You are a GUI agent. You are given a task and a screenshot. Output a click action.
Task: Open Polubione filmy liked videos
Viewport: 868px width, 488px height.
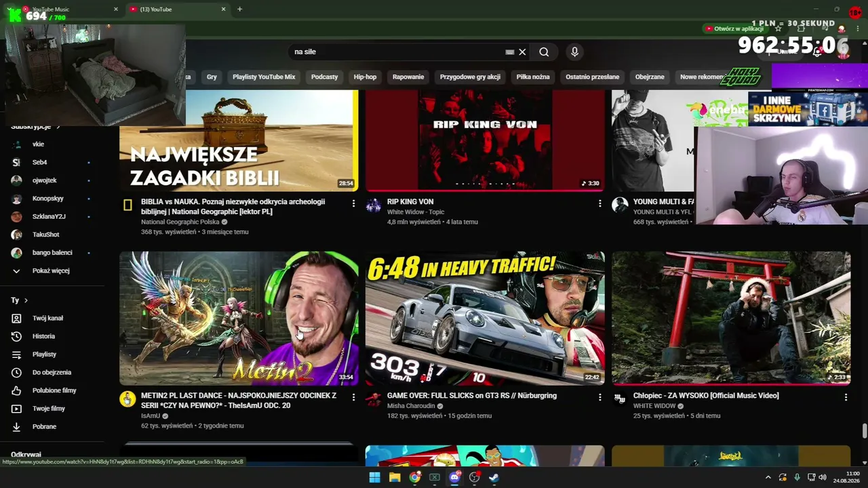pyautogui.click(x=54, y=390)
